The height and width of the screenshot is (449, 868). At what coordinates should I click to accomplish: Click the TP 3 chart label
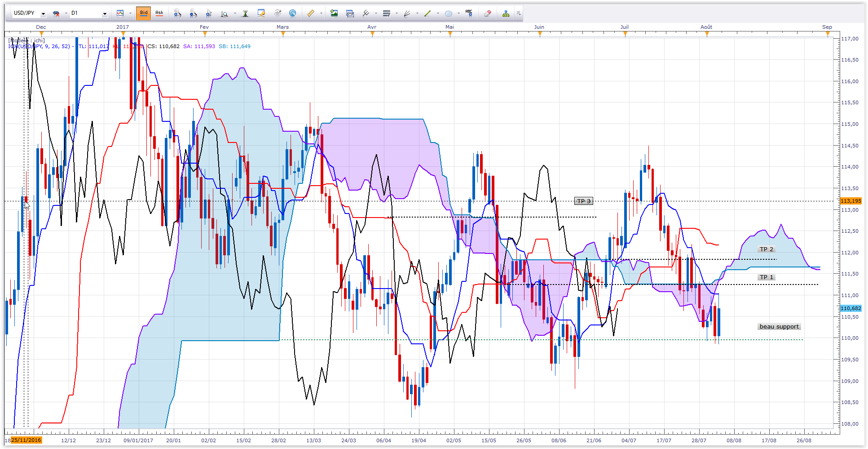point(584,201)
